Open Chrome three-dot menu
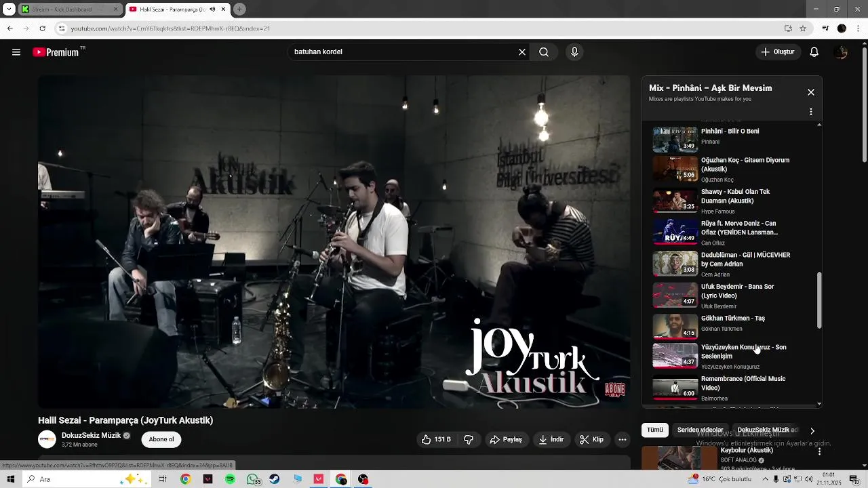Viewport: 868px width, 488px height. (x=859, y=28)
